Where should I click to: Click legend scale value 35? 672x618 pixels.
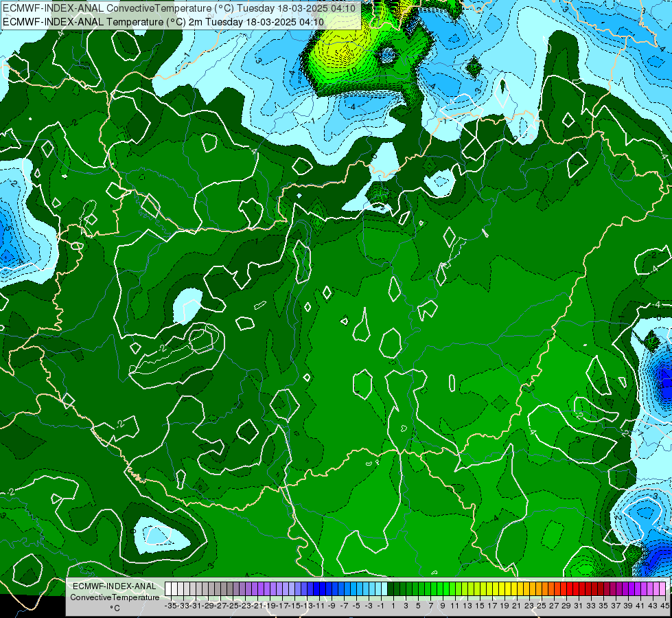[x=603, y=606]
